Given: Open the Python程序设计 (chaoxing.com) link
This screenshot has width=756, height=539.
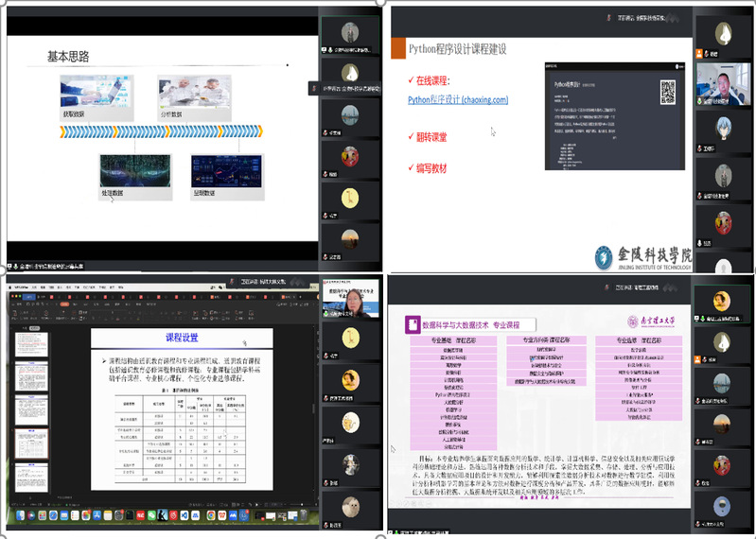Looking at the screenshot, I should tap(458, 99).
